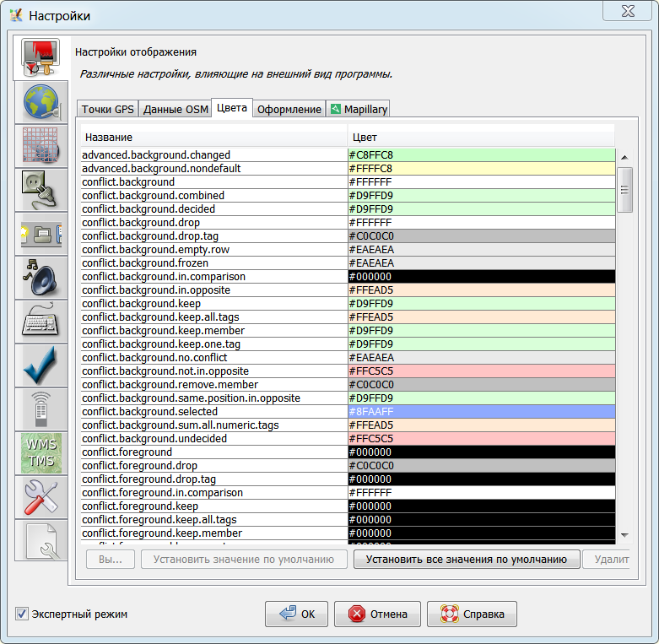Open map projection grid icon
659x644 pixels.
point(40,146)
